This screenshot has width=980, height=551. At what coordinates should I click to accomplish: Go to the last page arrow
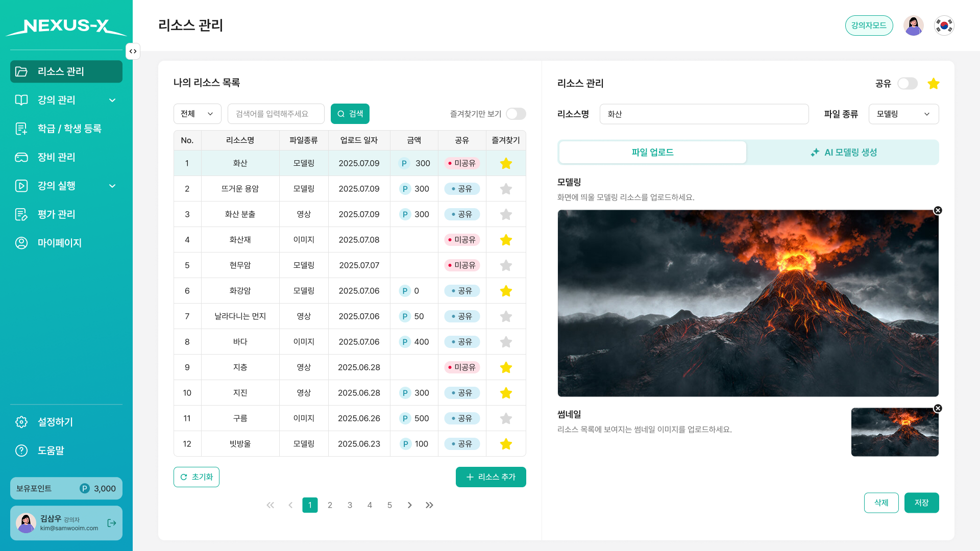click(x=429, y=505)
